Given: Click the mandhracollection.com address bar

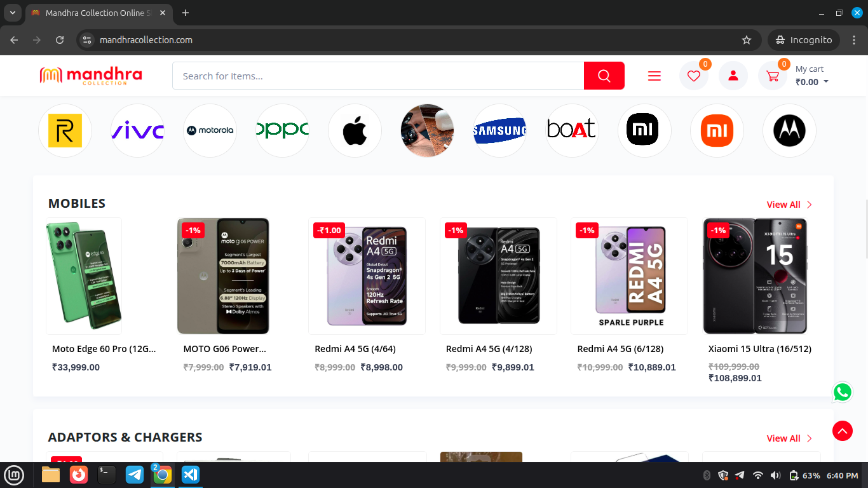Looking at the screenshot, I should [x=419, y=39].
